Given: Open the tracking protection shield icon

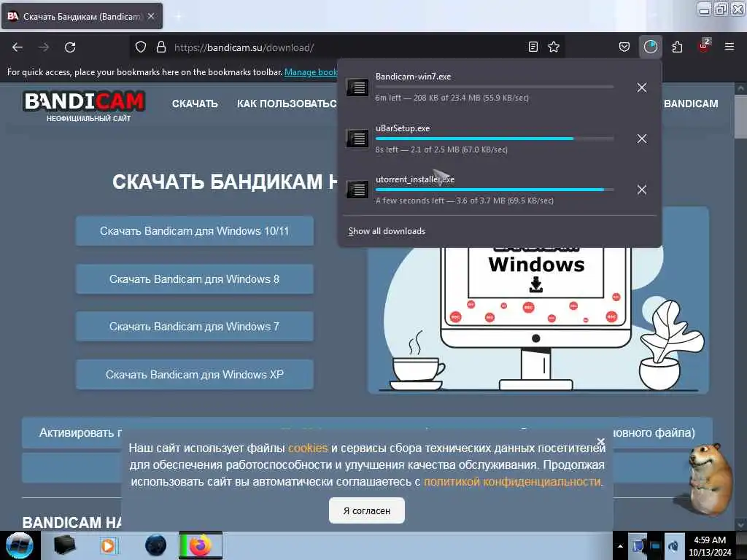Looking at the screenshot, I should [x=141, y=47].
